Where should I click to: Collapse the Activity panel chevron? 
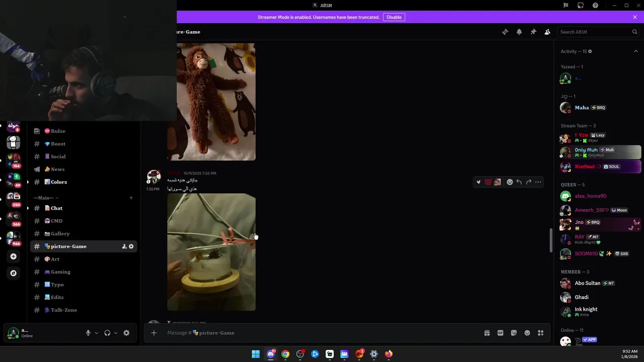click(635, 51)
